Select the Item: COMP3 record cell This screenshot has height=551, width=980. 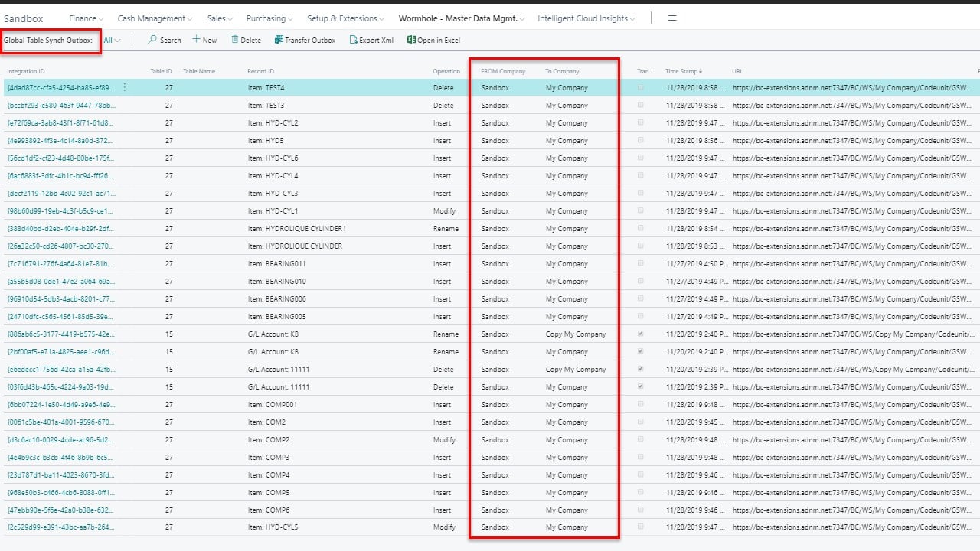268,458
